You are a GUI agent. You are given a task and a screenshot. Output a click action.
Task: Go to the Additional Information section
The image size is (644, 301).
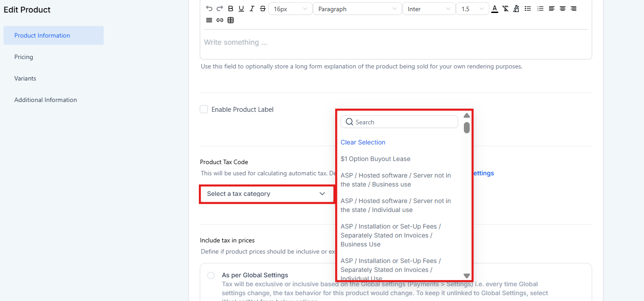coord(46,100)
